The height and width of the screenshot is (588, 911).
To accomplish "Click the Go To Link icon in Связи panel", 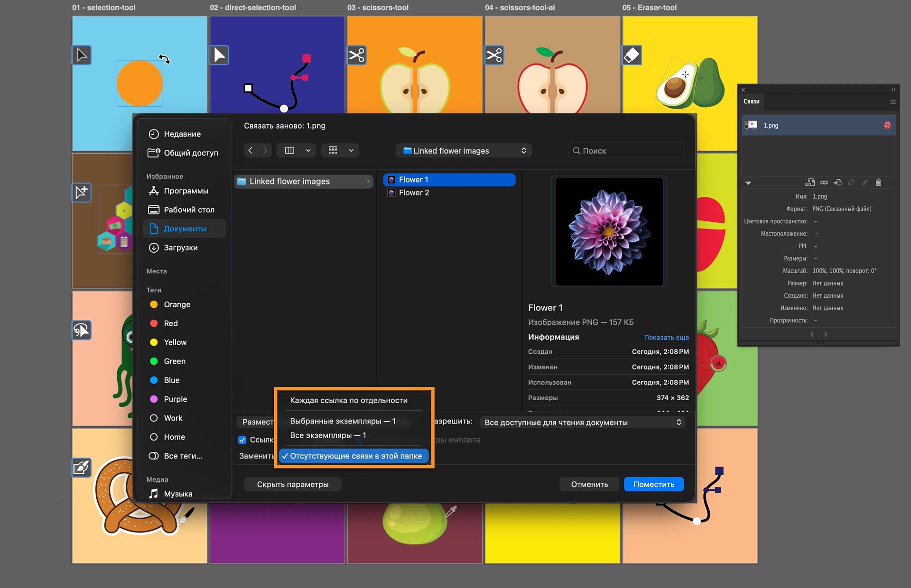I will pyautogui.click(x=837, y=183).
